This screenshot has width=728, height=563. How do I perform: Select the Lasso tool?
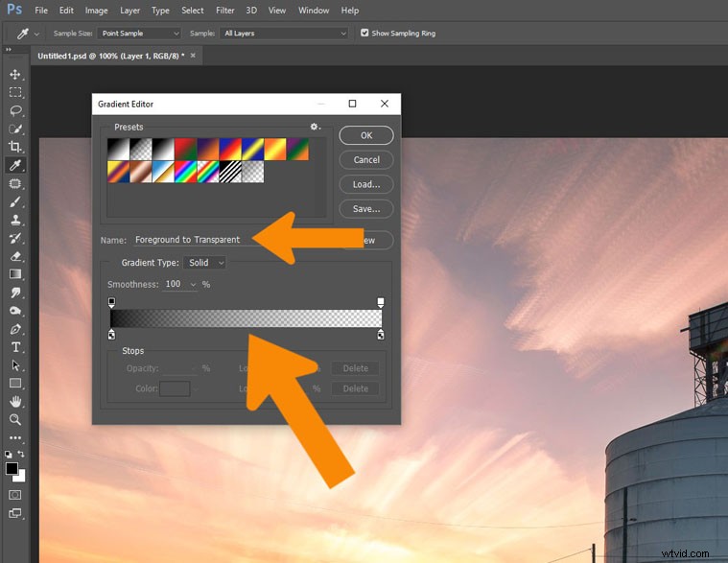pos(14,110)
